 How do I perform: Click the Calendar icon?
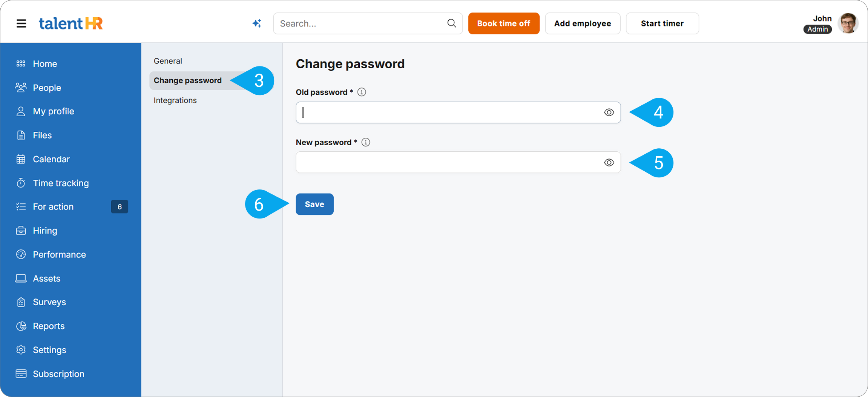tap(21, 159)
